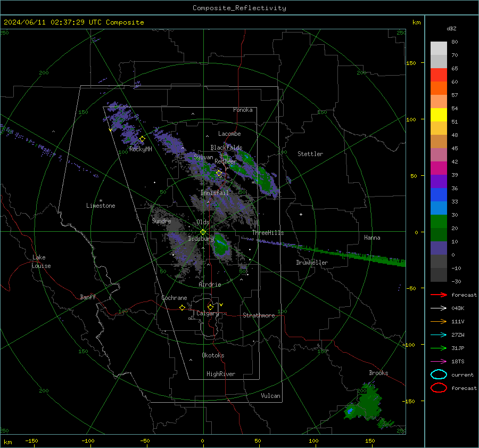Click the cyan 'current' ellipse icon
This screenshot has width=479, height=448.
coord(439,374)
